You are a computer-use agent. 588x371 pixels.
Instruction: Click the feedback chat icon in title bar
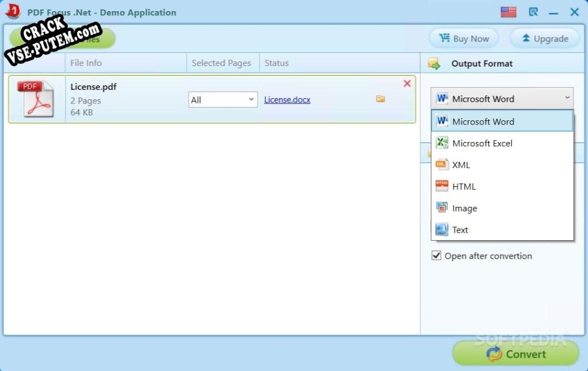533,12
